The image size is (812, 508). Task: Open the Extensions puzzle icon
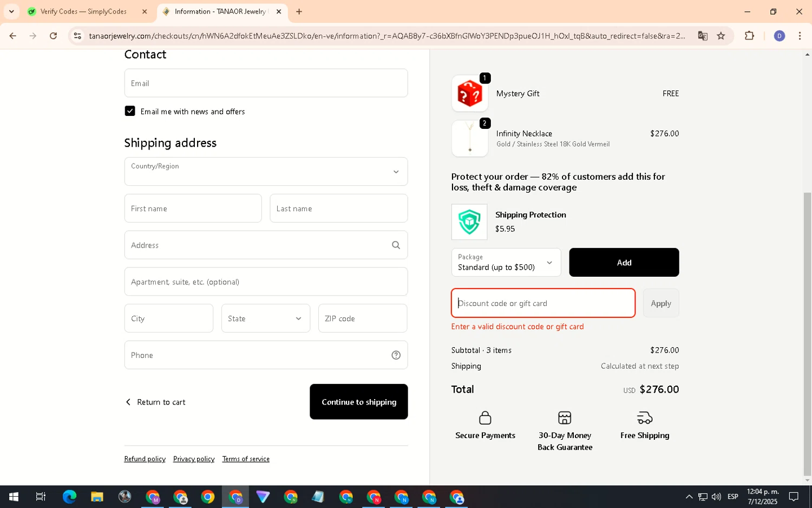tap(749, 36)
